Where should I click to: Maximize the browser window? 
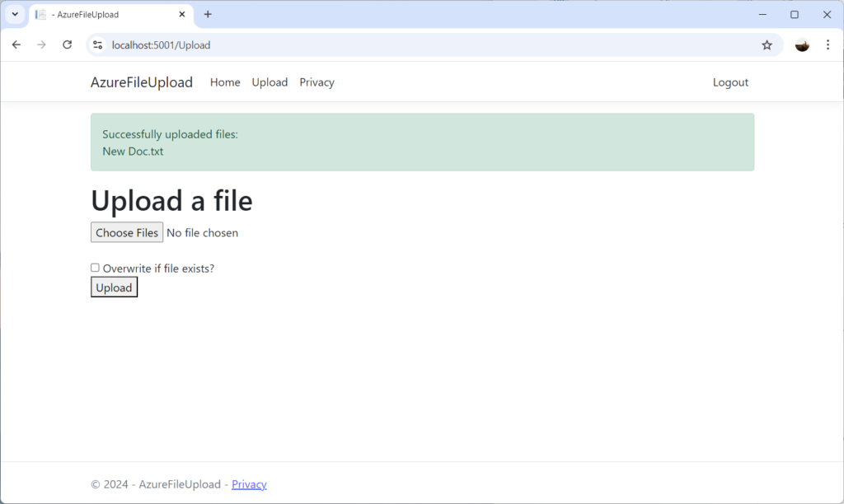(x=795, y=15)
